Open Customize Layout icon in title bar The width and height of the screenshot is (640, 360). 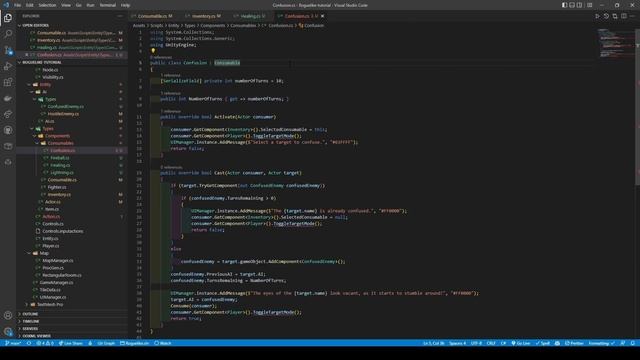[x=589, y=5]
